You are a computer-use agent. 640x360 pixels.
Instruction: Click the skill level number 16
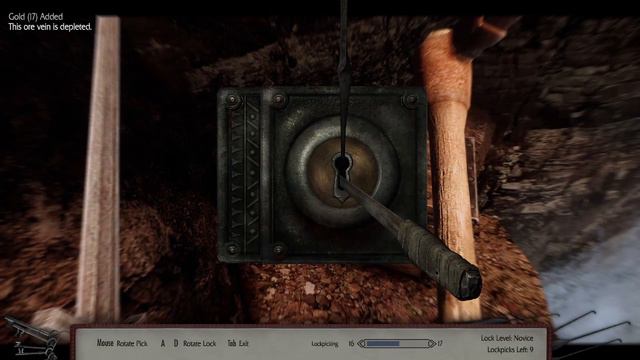351,344
